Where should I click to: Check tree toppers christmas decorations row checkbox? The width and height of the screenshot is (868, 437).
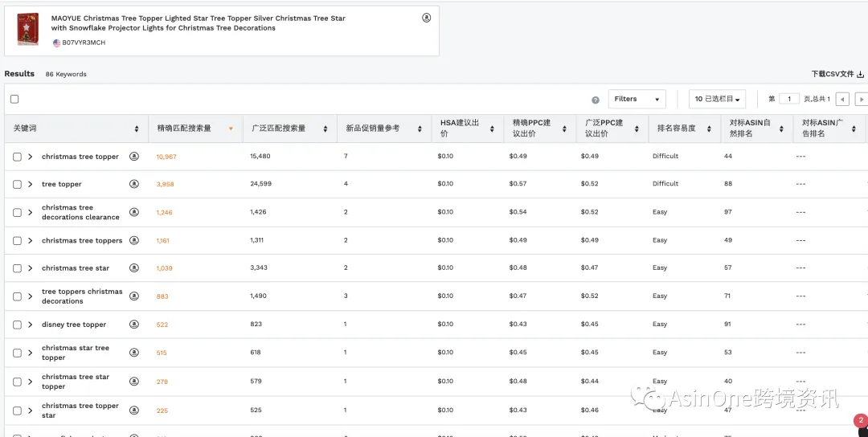tap(17, 296)
